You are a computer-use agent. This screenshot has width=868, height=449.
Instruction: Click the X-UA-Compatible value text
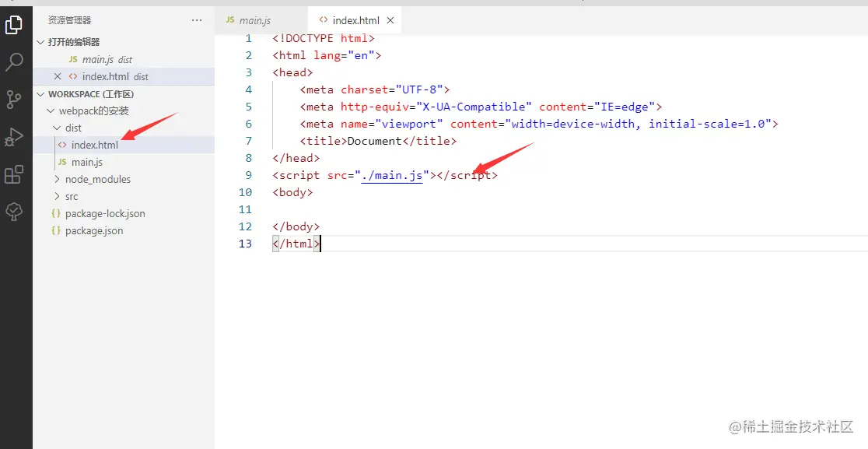(x=474, y=107)
